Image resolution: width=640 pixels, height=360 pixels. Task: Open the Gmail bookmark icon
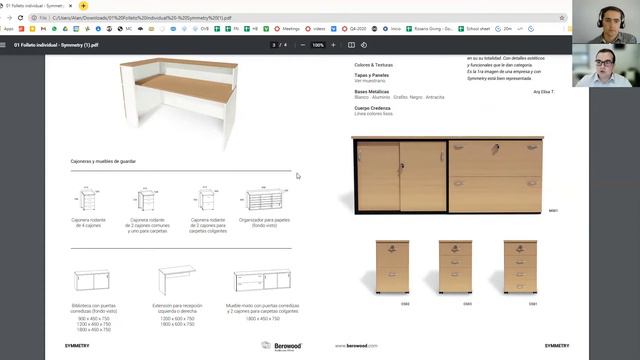(x=43, y=29)
